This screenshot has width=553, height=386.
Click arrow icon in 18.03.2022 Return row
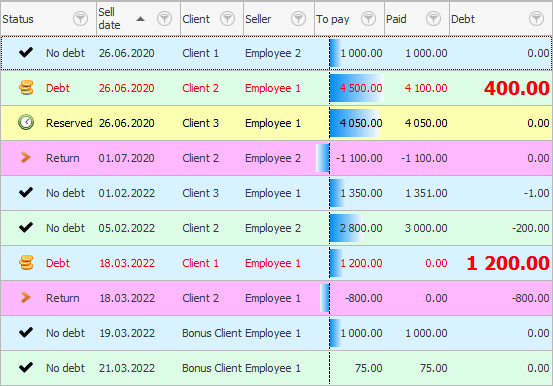(x=25, y=297)
